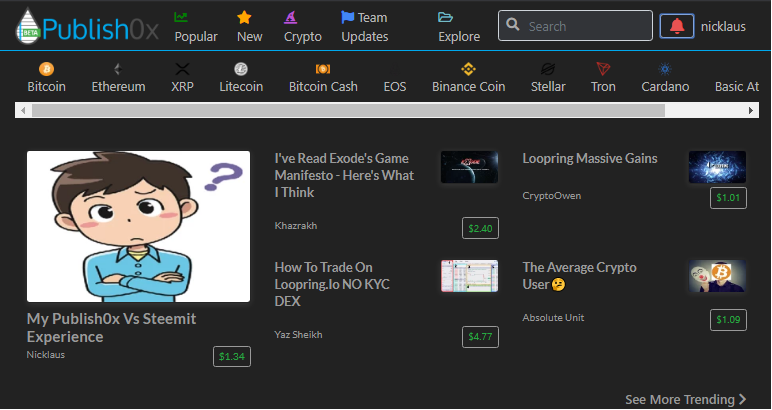Click the $2.40 tip button
The width and height of the screenshot is (772, 410).
[x=480, y=228]
